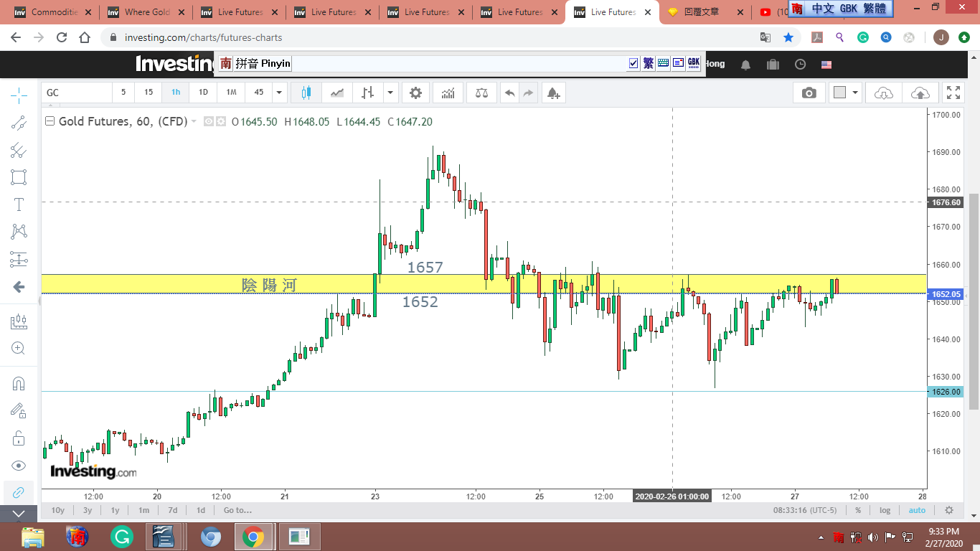Open the chart settings gear
Screen dimensions: 980x551
[415, 93]
